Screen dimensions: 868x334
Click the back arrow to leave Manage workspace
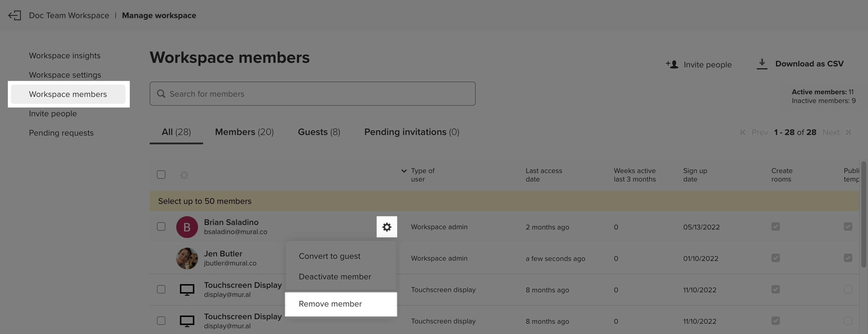pos(14,15)
